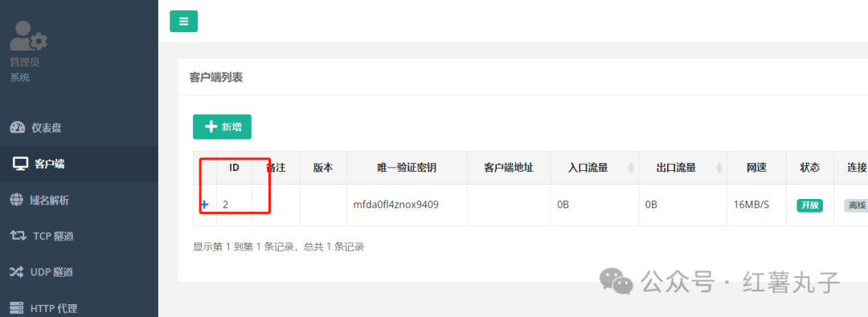The height and width of the screenshot is (317, 868).
Task: Click the server icon beside HTTP 代理
Action: pyautogui.click(x=17, y=307)
